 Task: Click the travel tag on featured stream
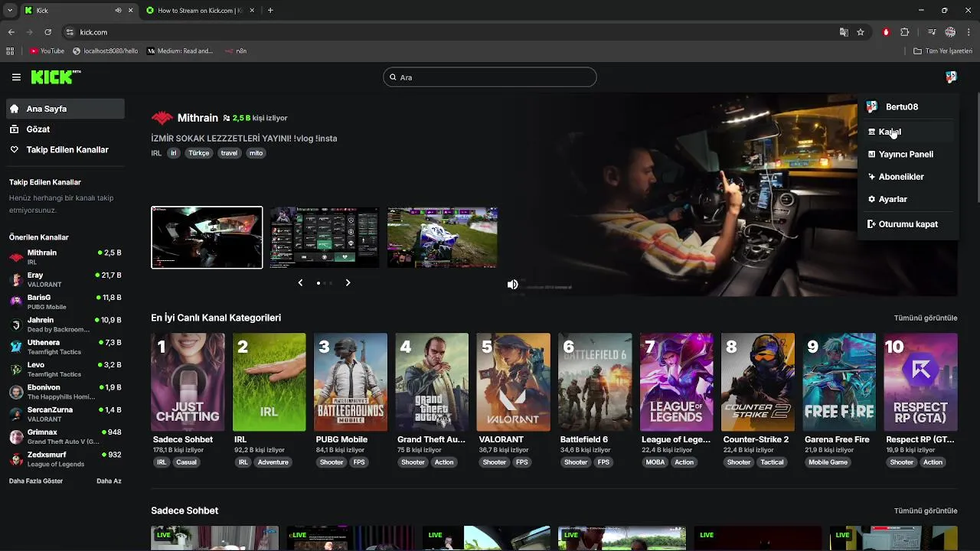point(229,153)
